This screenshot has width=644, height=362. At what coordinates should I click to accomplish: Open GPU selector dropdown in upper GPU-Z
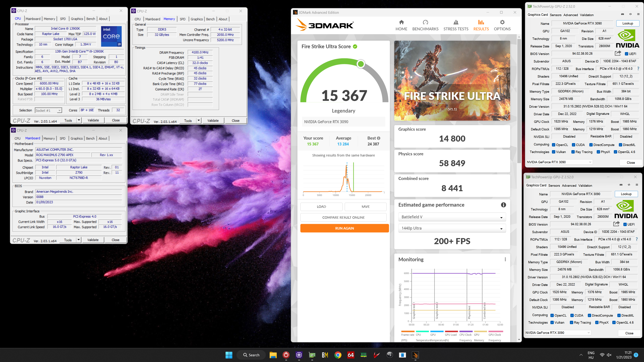point(559,162)
